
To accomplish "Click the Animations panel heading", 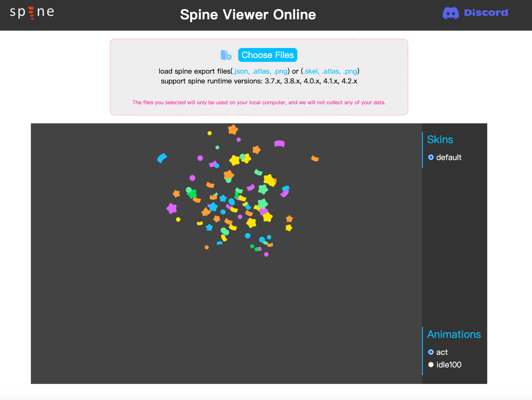I will (x=454, y=334).
